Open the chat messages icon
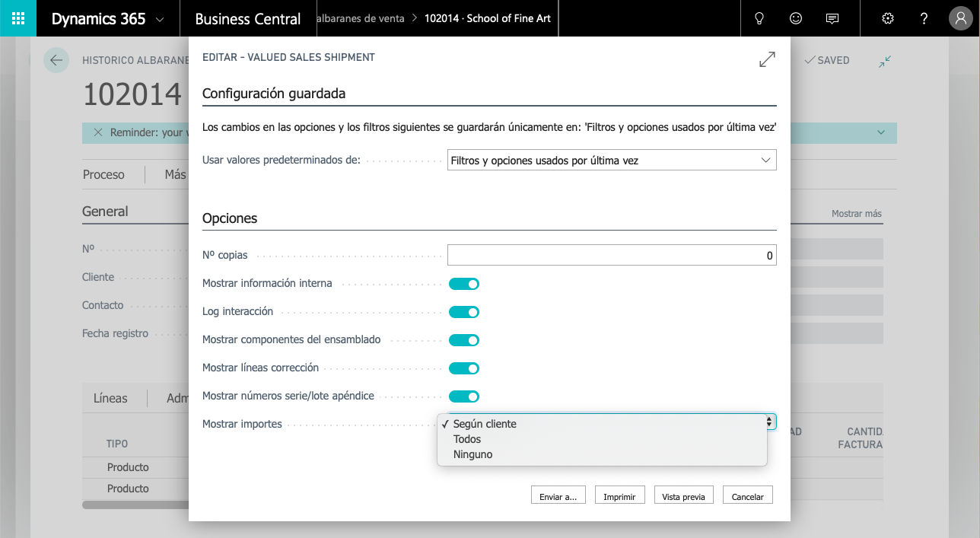Screen dimensions: 980x538 [832, 18]
